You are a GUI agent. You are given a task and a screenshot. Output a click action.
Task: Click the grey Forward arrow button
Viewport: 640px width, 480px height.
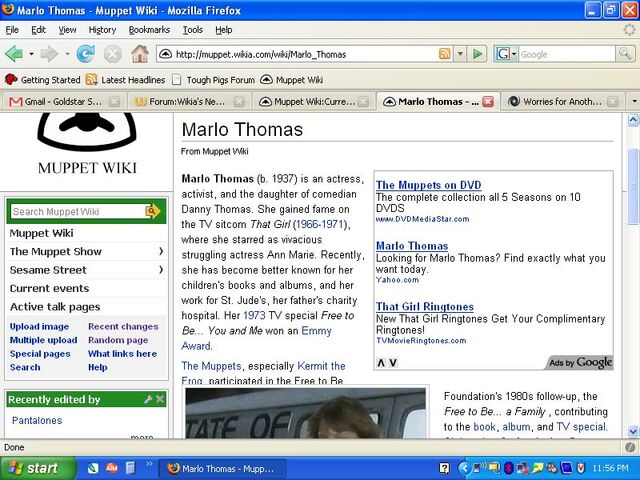tap(49, 54)
